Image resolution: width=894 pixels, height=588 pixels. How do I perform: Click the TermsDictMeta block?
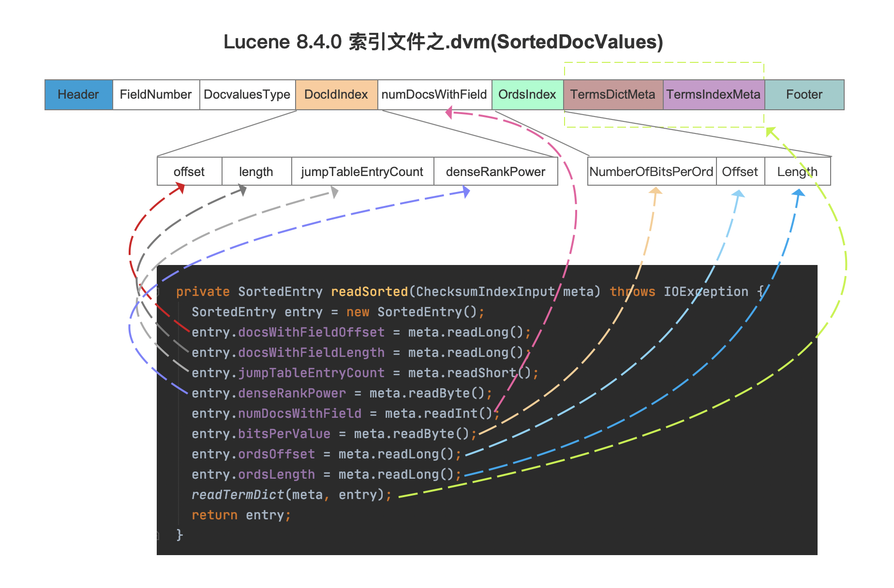point(613,95)
